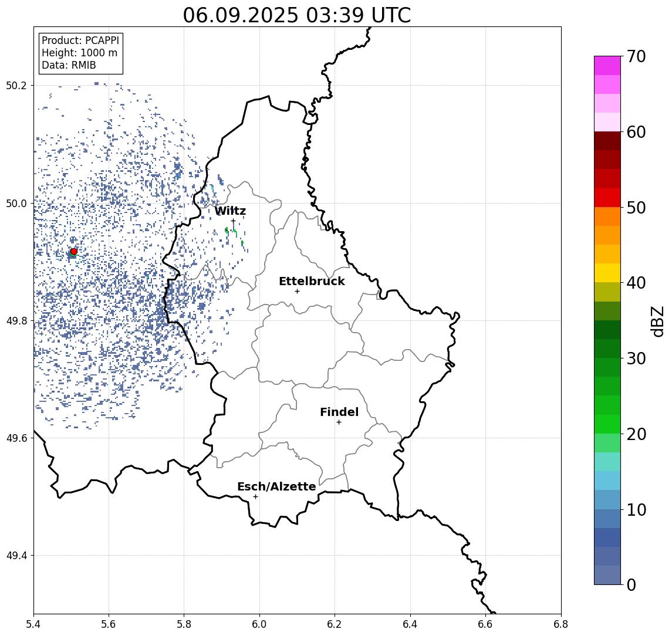The image size is (672, 636).
Task: Click the colorbar tick label 60
Action: 636,132
